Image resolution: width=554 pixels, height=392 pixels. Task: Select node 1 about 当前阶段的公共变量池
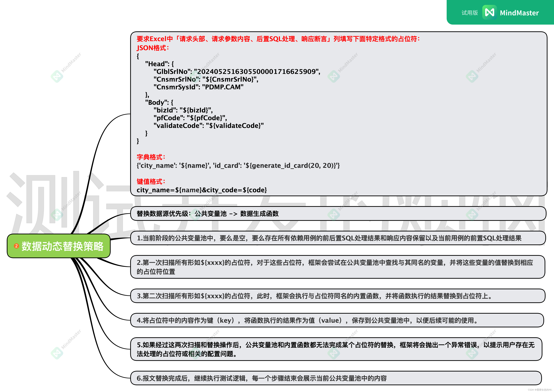(338, 238)
